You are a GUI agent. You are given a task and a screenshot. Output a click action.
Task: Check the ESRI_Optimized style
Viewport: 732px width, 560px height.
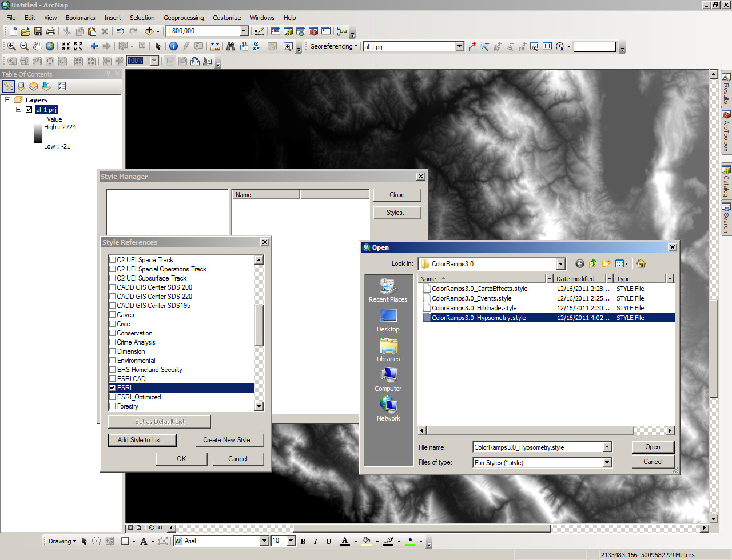point(113,397)
